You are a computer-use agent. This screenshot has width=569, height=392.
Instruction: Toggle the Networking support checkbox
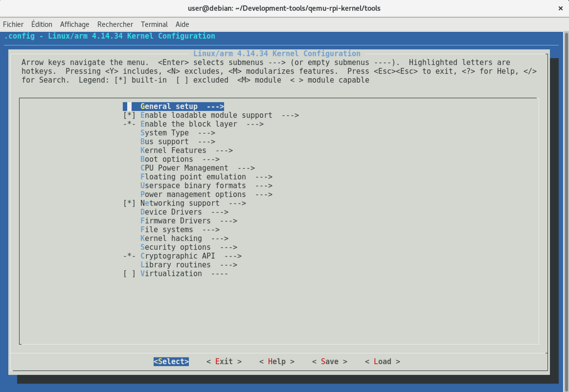click(129, 203)
